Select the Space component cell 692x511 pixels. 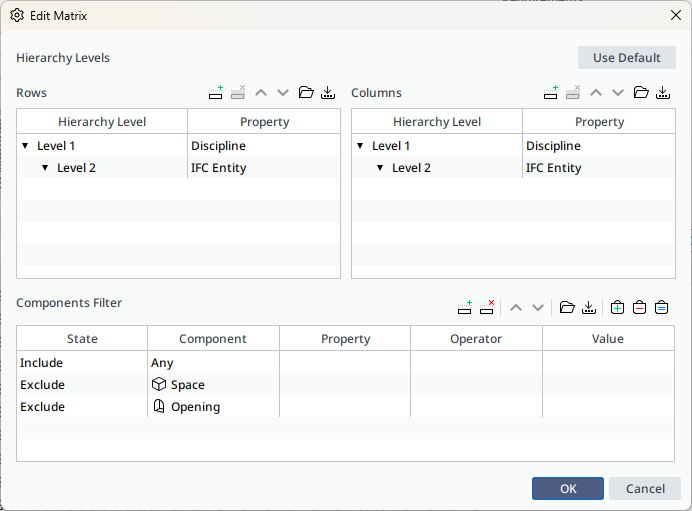click(213, 384)
